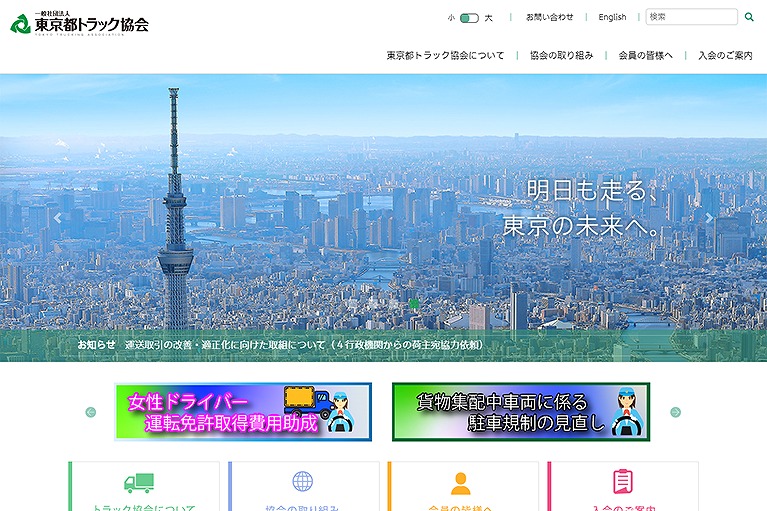Screen dimensions: 767x511
Task: Select the green active slide indicator dot
Action: click(414, 304)
